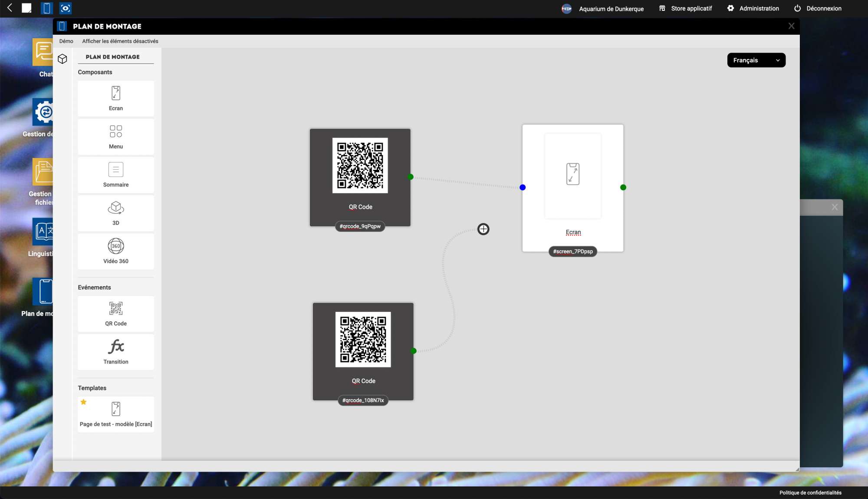Go to Administration in the top bar
Viewport: 868px width, 499px height.
(753, 9)
